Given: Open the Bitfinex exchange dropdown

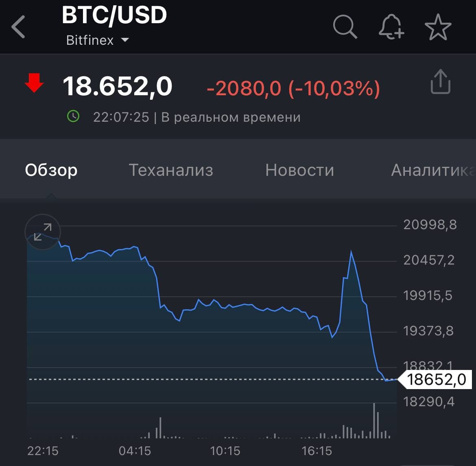Looking at the screenshot, I should click(98, 40).
